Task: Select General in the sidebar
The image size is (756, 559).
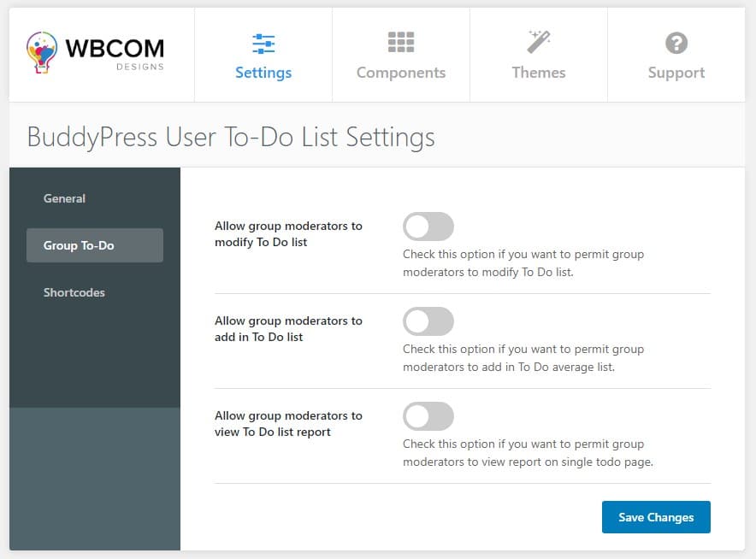Action: coord(64,198)
